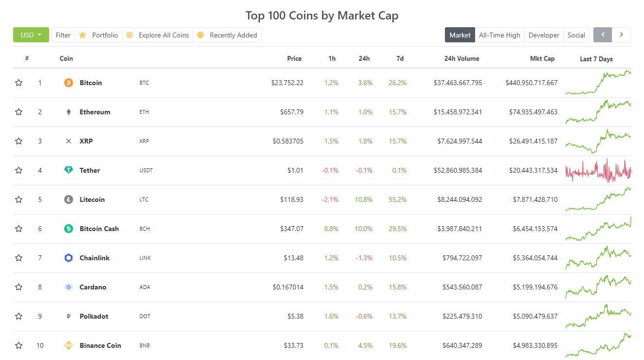Click the Tether green logo icon
Viewport: 644px width, 360px height.
[x=69, y=170]
